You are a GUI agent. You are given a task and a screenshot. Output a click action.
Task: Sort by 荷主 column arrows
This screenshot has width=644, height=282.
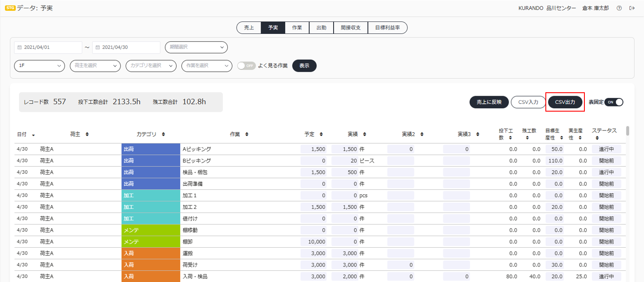(x=87, y=134)
